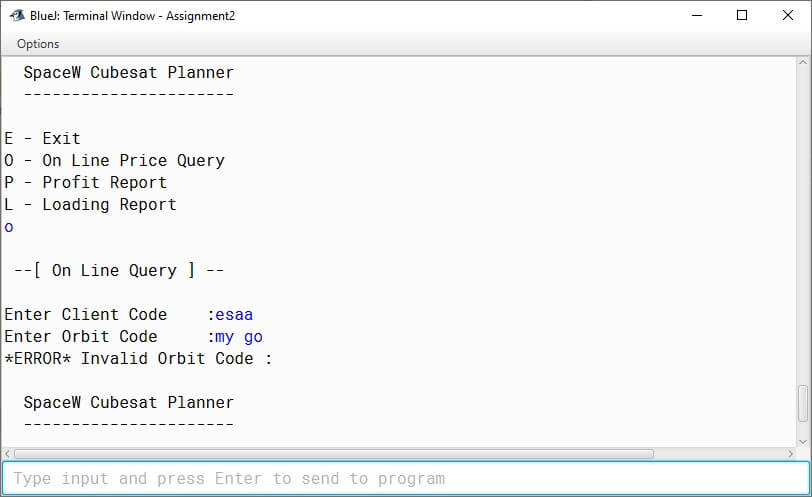Minimize the Terminal Window
This screenshot has height=497, width=812.
pos(697,16)
